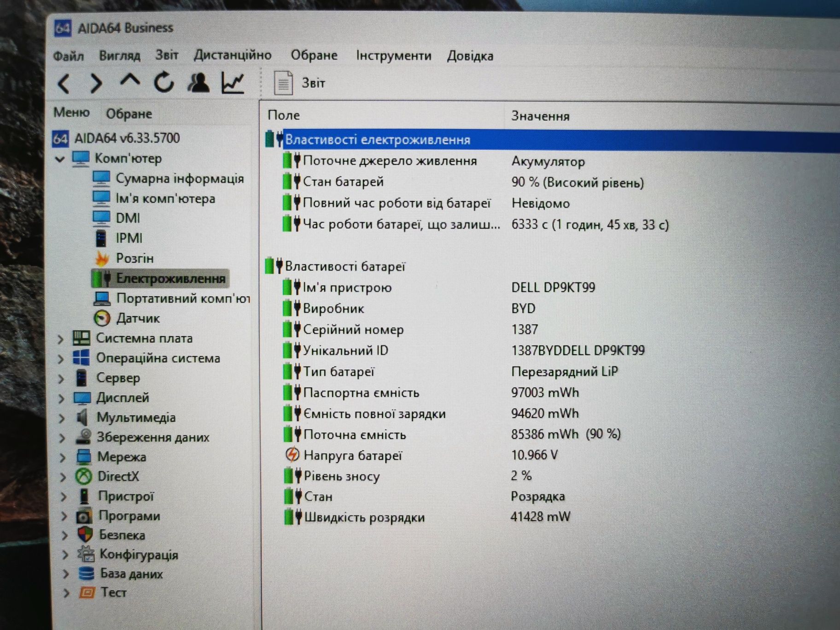This screenshot has height=630, width=840.
Task: Select the Датчик tree item
Action: [126, 318]
